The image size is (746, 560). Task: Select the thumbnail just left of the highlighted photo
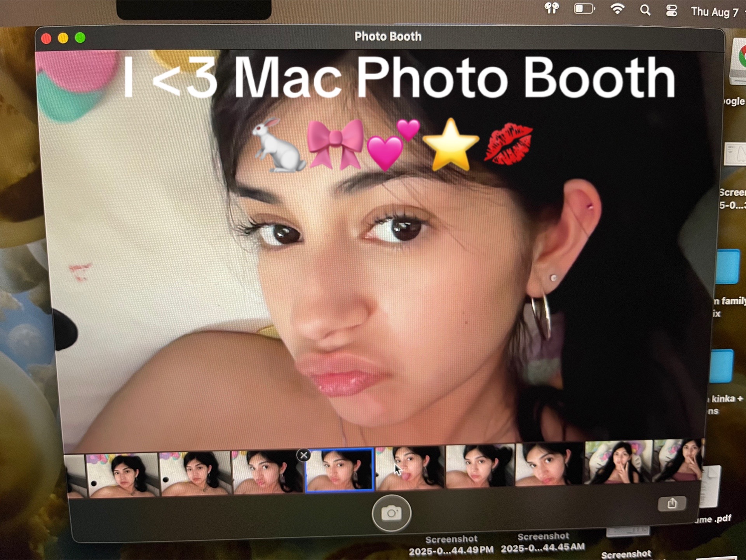click(267, 472)
